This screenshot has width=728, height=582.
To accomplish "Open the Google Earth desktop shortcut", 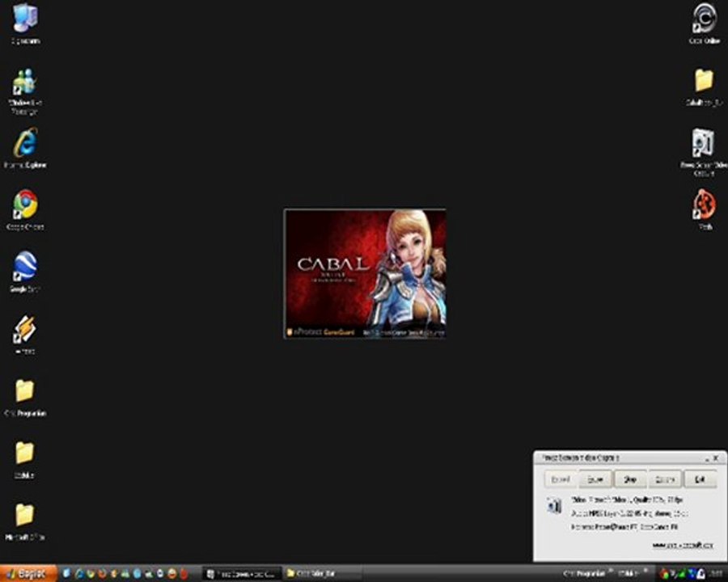I will 25,272.
